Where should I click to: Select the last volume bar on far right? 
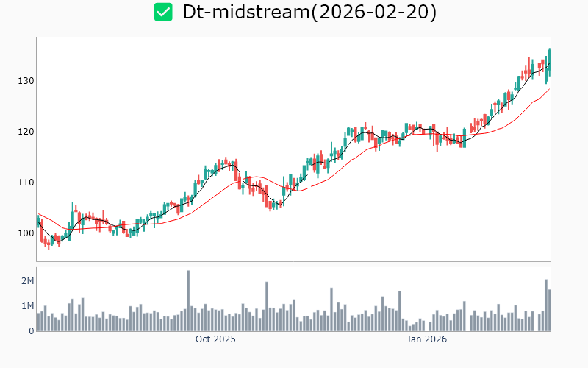pos(549,310)
